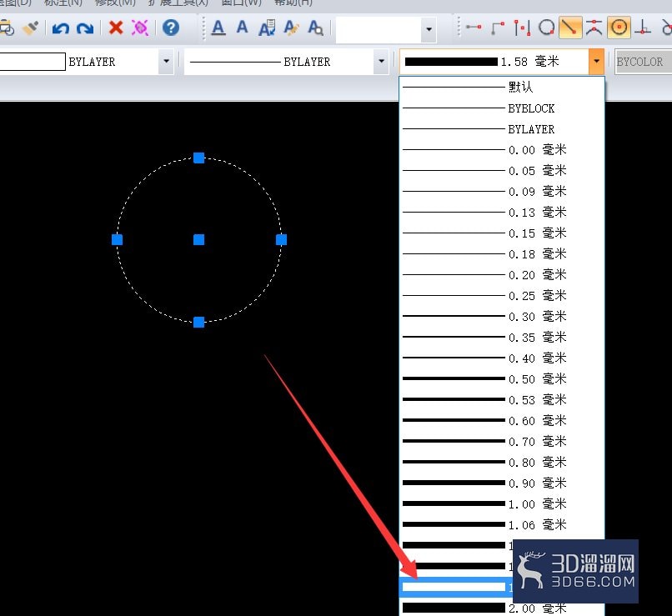Viewport: 672px width, 616px height.
Task: Click the A text icon with the pencil symbol
Action: tap(292, 28)
